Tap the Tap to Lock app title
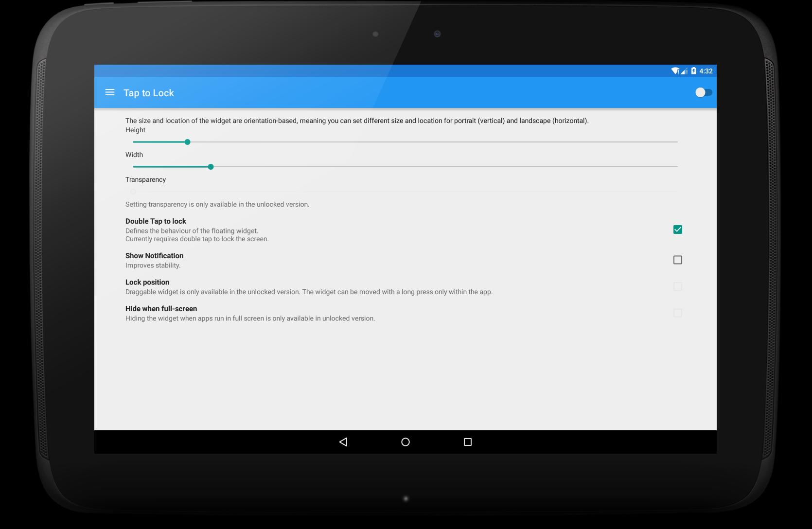 [148, 93]
